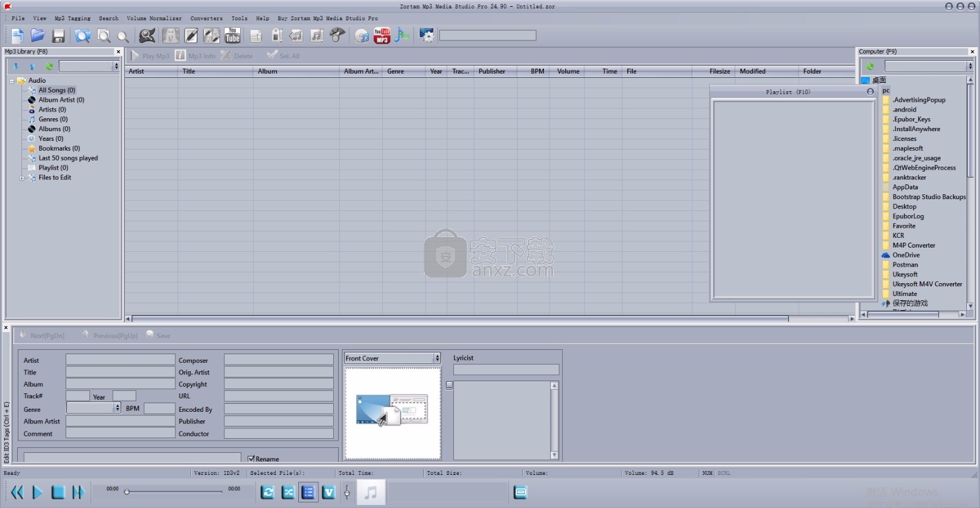This screenshot has height=508, width=980.
Task: Toggle shuffle mode in player bar
Action: [288, 492]
